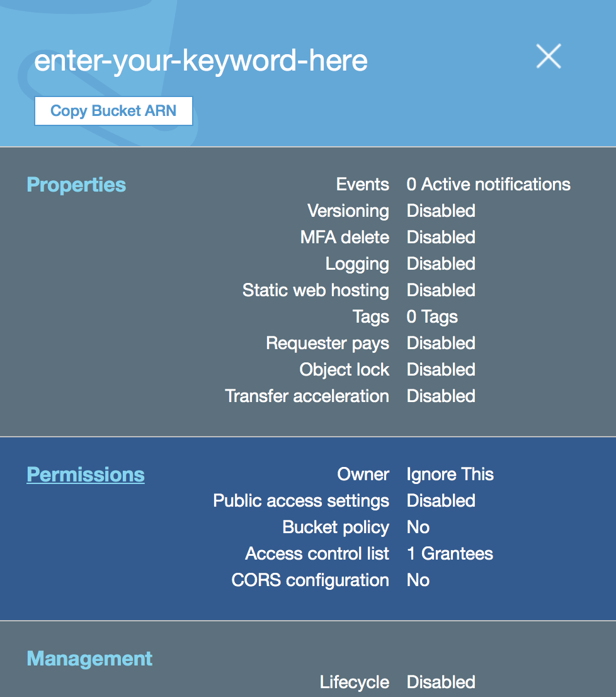
Task: Click Public access settings Disabled value
Action: (x=441, y=501)
